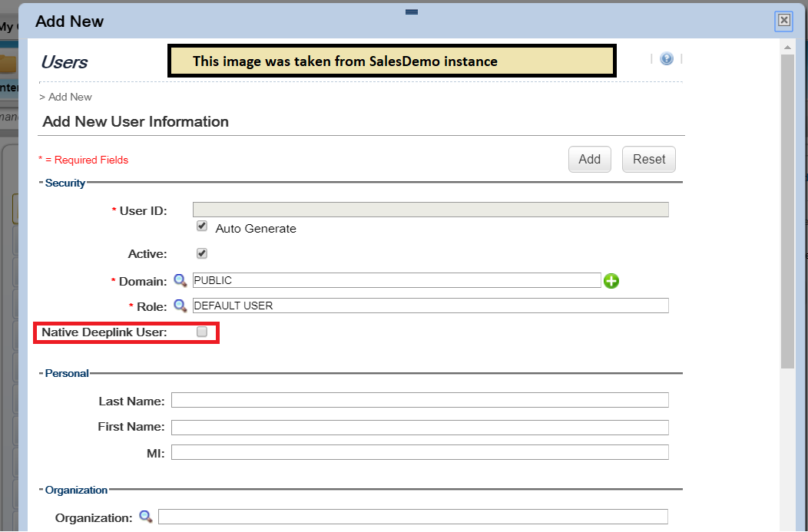808x532 pixels.
Task: Open Role lookup magnifier icon
Action: click(180, 306)
